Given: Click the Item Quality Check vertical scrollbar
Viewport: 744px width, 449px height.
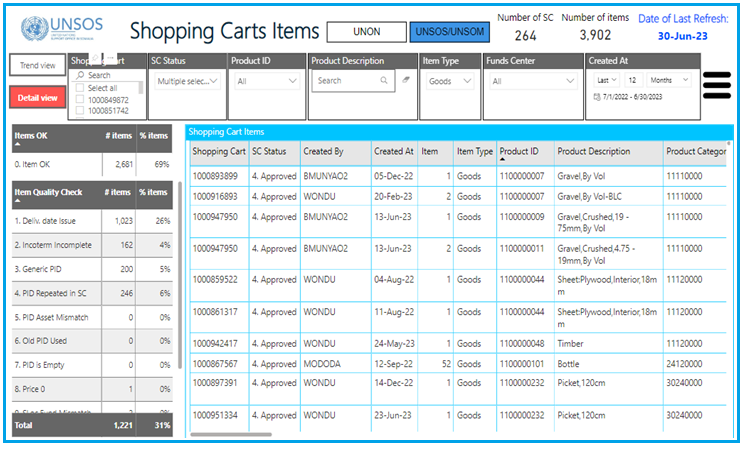Looking at the screenshot, I should (x=180, y=275).
